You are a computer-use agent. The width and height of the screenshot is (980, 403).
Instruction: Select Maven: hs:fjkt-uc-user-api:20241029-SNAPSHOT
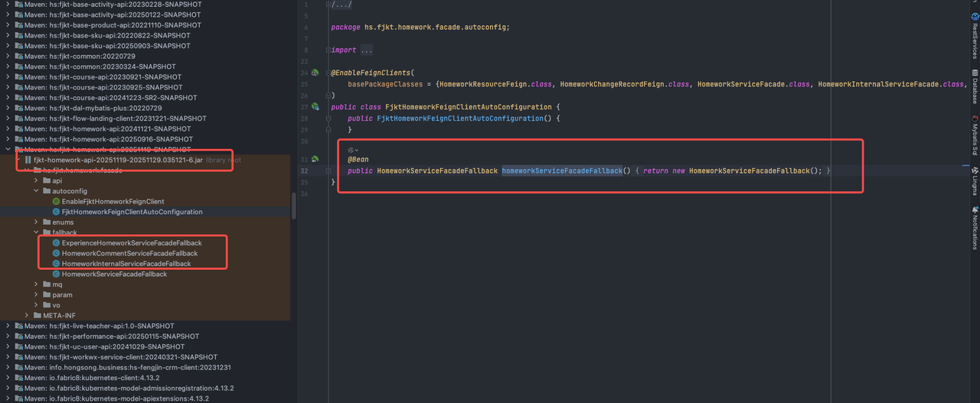[104, 346]
